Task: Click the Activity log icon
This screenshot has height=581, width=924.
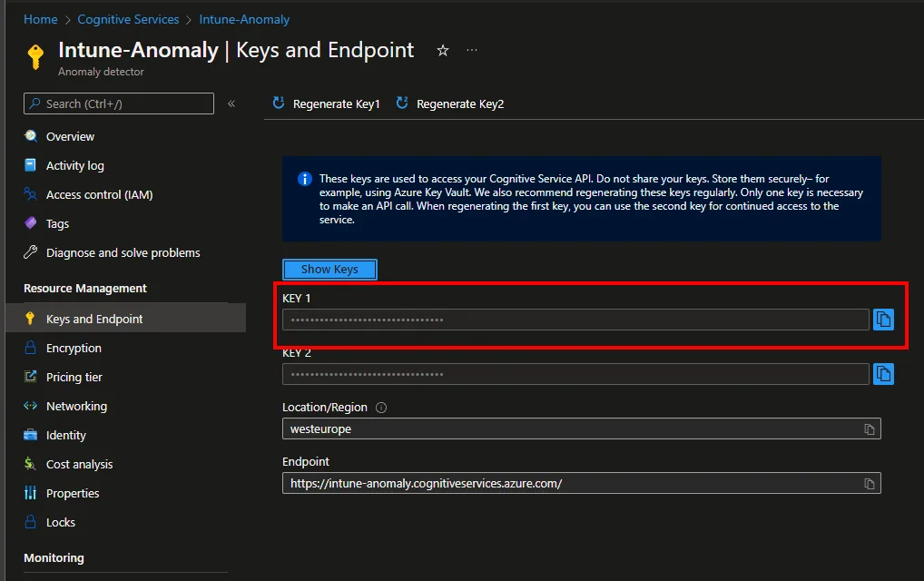Action: (x=31, y=165)
